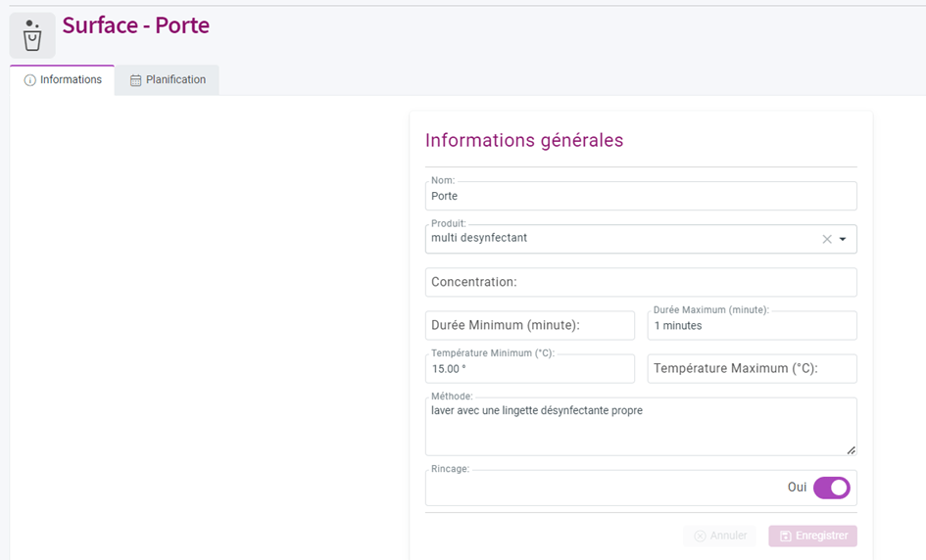Click the save icon on Enregistrer
Image resolution: width=926 pixels, height=560 pixels.
coord(786,536)
